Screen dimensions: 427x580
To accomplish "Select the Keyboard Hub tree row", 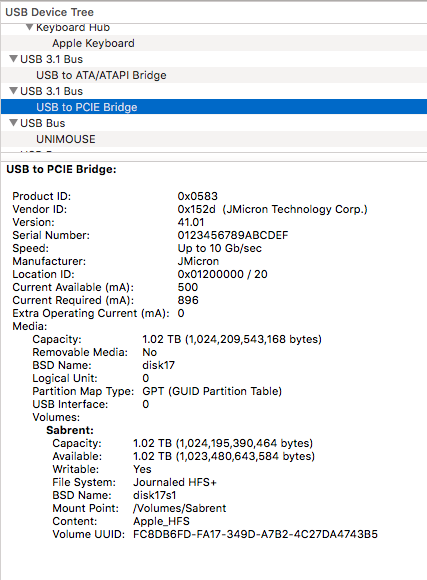I will [214, 28].
